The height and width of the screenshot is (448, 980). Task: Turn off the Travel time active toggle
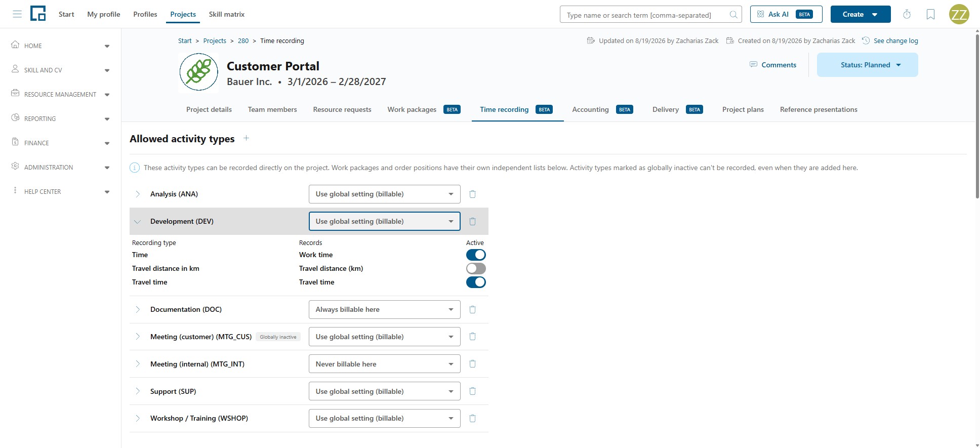pyautogui.click(x=476, y=282)
